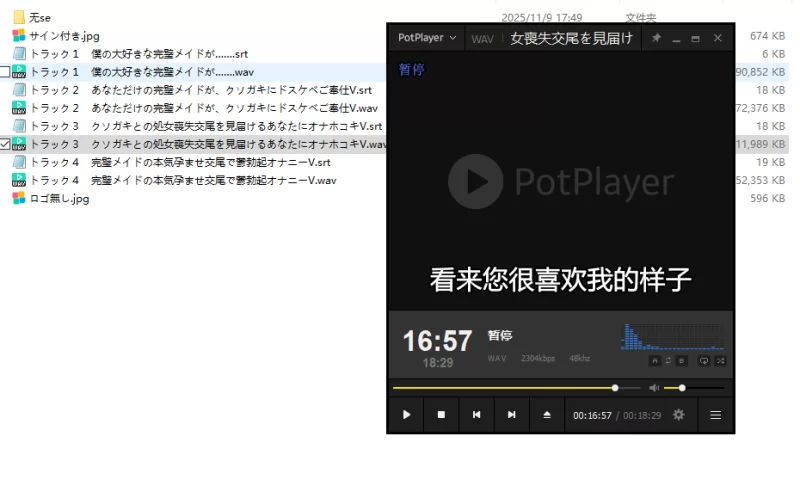
Task: Open PotPlayer settings via the gear icon
Action: (x=678, y=415)
